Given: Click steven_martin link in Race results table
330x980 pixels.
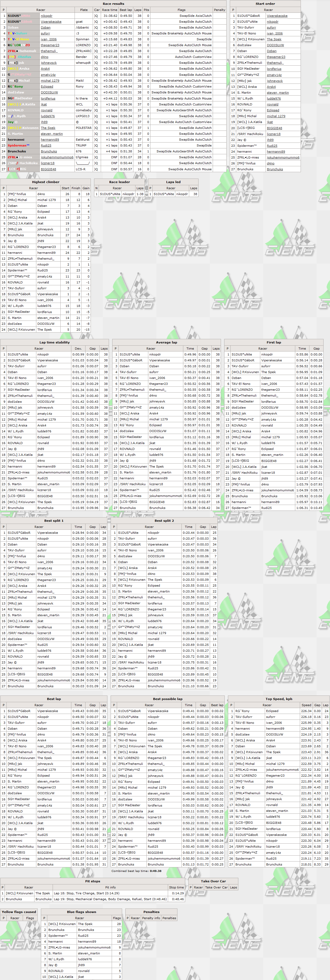Looking at the screenshot, I should click(x=52, y=133).
